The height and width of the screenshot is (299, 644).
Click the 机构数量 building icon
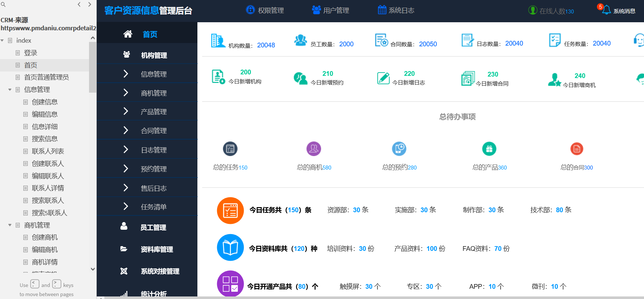tap(218, 40)
